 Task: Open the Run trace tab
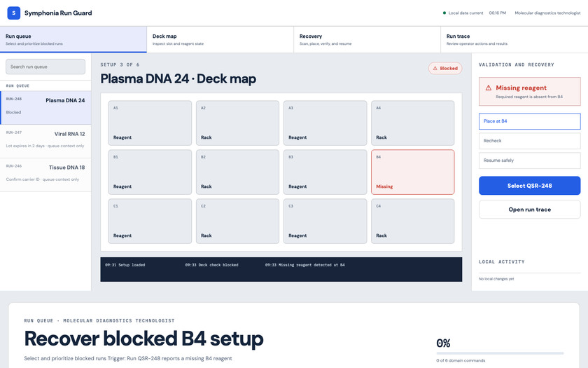514,39
